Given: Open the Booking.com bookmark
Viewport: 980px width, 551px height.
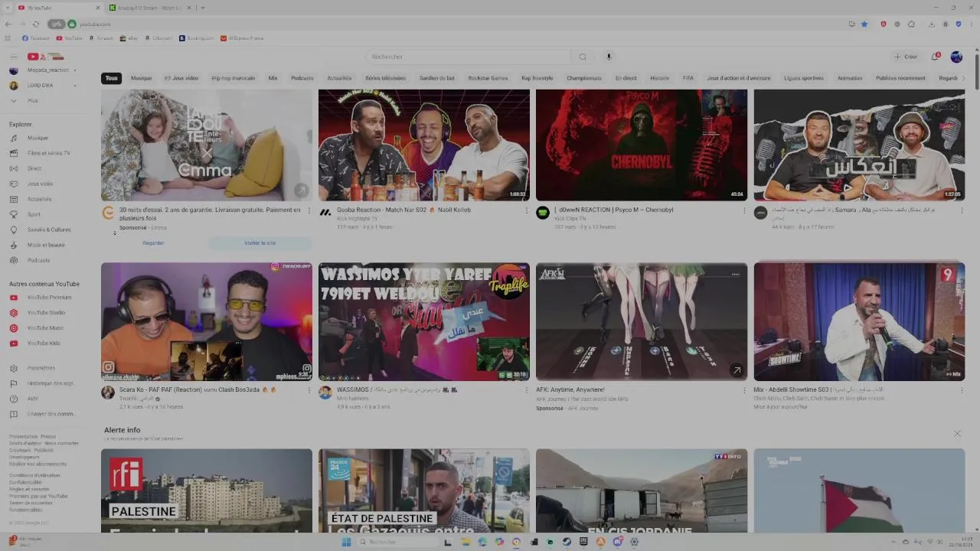Looking at the screenshot, I should 197,37.
